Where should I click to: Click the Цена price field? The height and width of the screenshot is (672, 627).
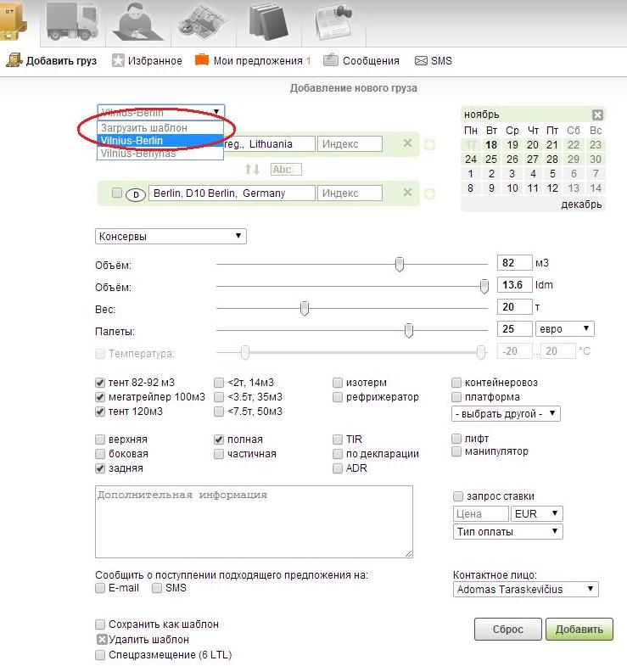pyautogui.click(x=480, y=513)
